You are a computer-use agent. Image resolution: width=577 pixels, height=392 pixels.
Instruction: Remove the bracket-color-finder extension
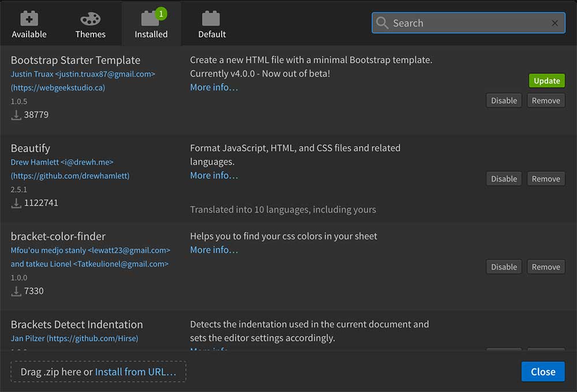coord(546,267)
